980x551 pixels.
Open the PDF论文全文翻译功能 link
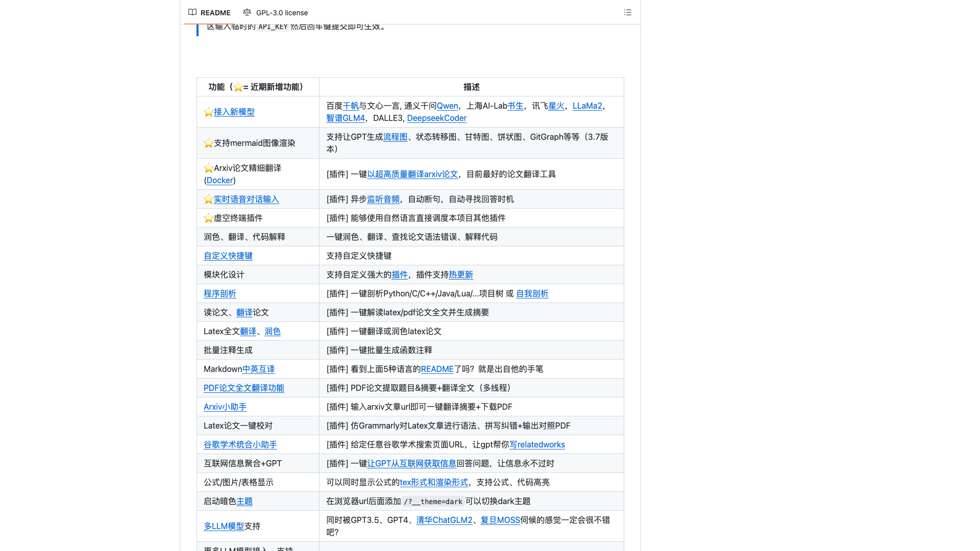click(244, 388)
